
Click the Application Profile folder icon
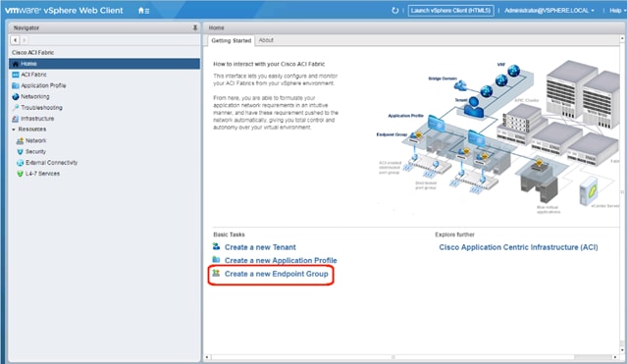(x=15, y=85)
